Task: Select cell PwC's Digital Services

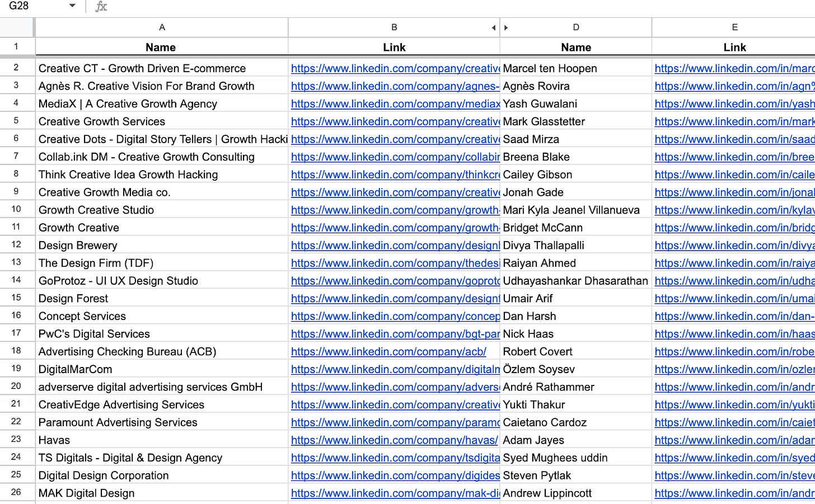Action: pos(162,333)
